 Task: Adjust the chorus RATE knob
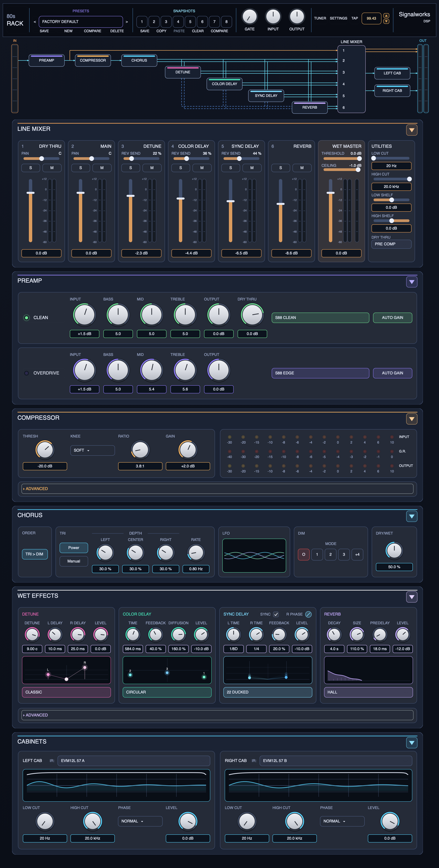point(196,553)
